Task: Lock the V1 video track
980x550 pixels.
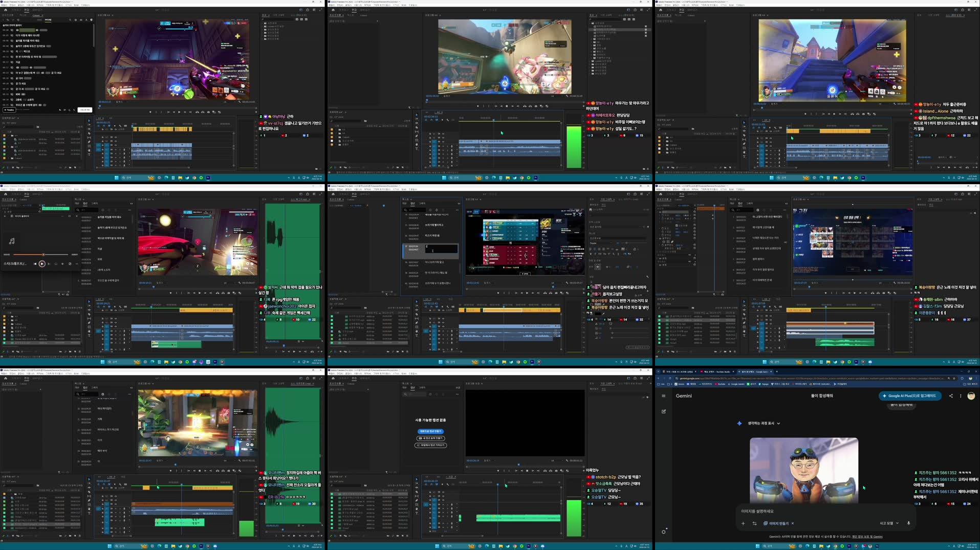Action: coord(102,145)
